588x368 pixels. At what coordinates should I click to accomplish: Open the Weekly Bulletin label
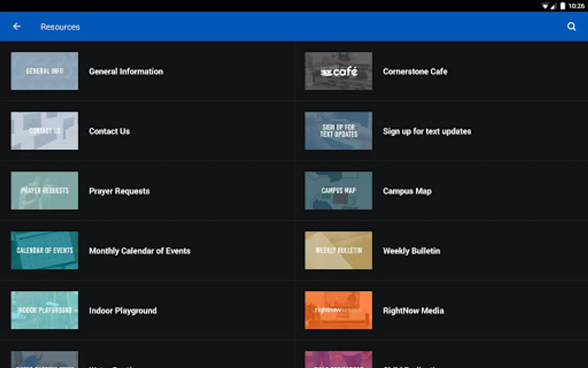[x=412, y=251]
